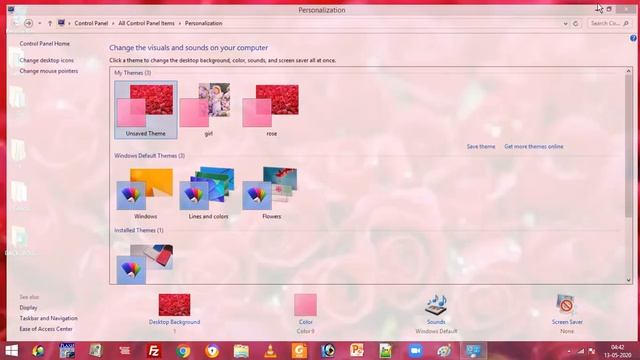Click the Search Control Panel field
Image resolution: width=640 pixels, height=360 pixels.
(x=609, y=23)
